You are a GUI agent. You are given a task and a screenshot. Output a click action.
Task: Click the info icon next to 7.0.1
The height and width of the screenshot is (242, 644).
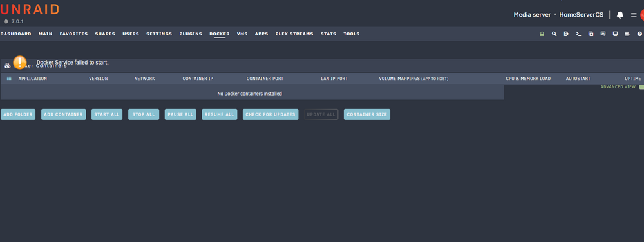point(6,21)
